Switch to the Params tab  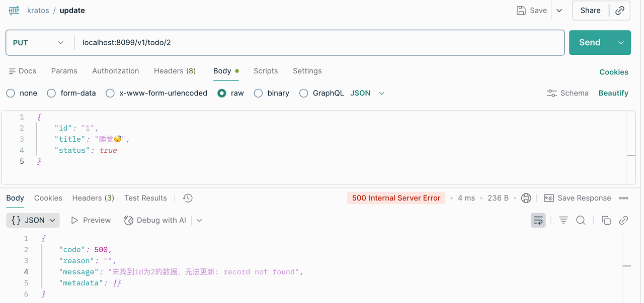click(64, 71)
